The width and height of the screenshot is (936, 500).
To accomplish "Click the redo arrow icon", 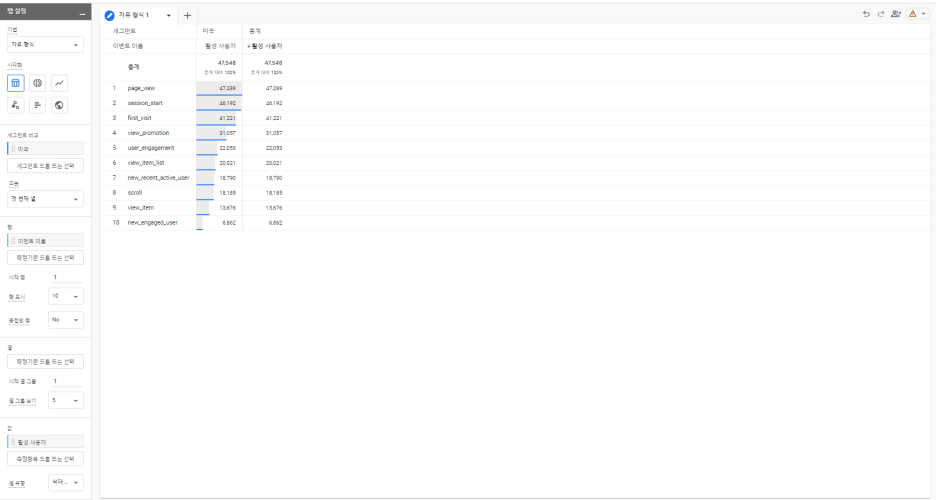I will (880, 14).
